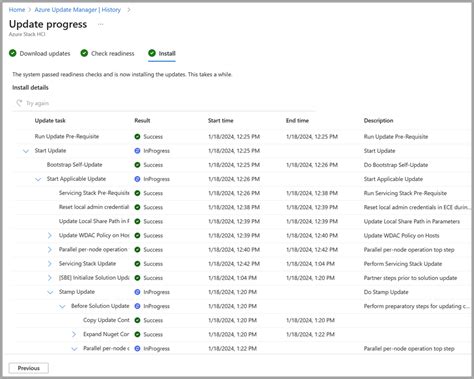Click end time 1/18/2024, 1:22 PM
Screen dimensions: 474x379
click(x=310, y=334)
